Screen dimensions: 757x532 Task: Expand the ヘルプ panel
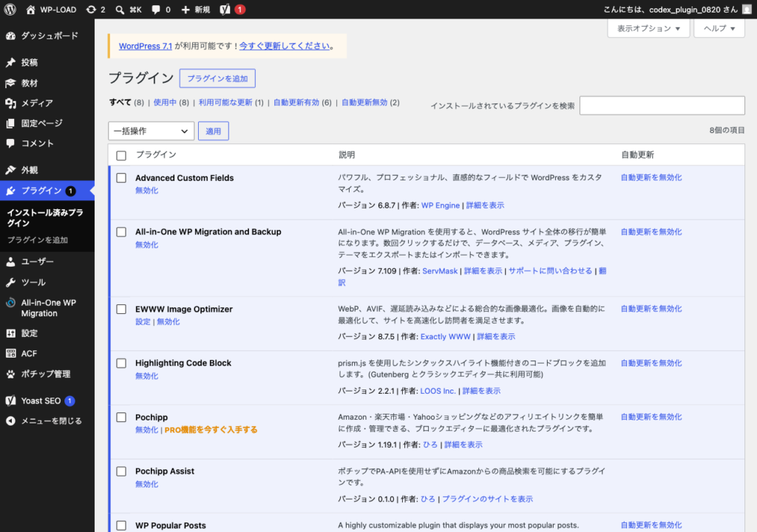719,28
